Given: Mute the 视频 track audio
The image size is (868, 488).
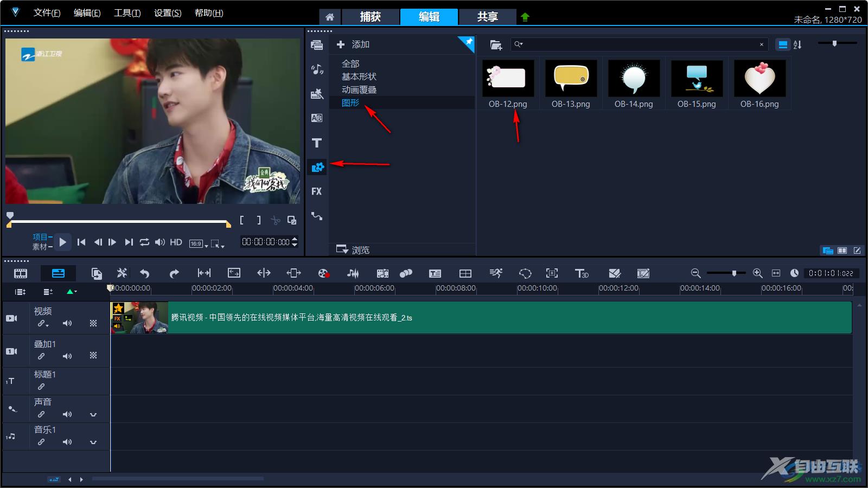Looking at the screenshot, I should tap(67, 324).
